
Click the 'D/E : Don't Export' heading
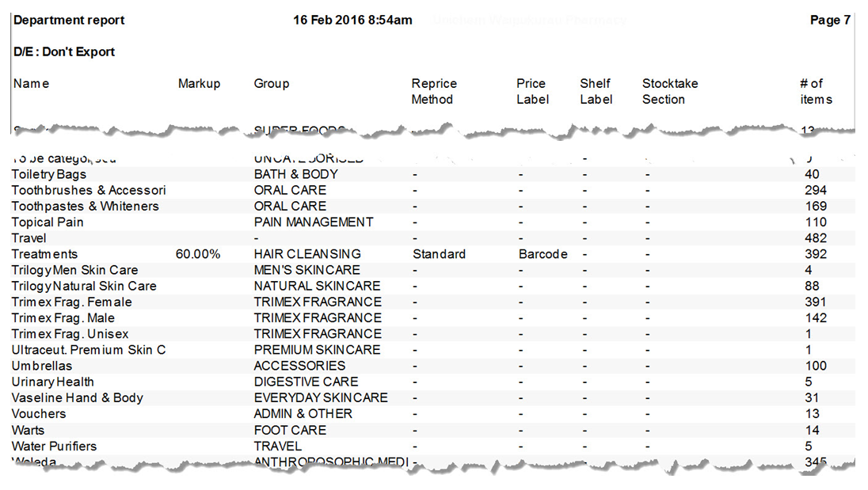[x=64, y=52]
